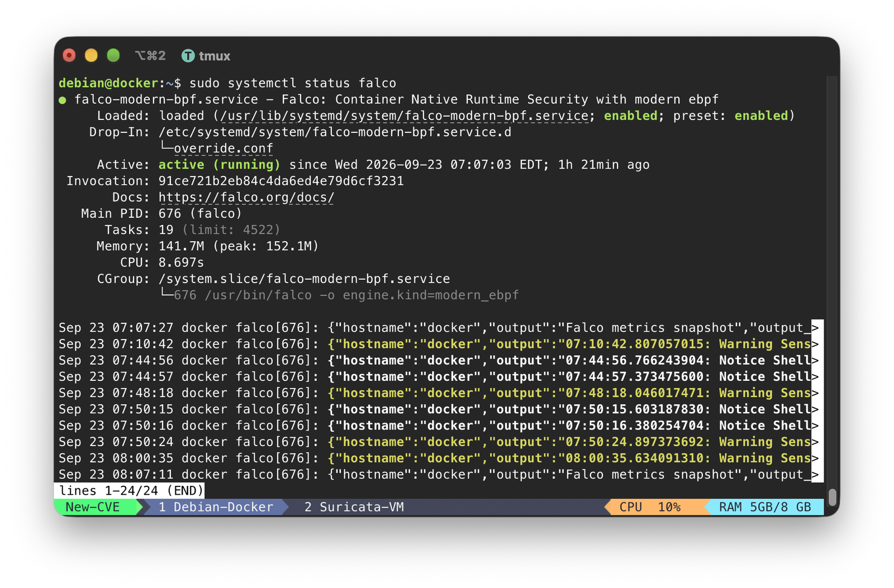Click the 07:50:24 Warning log line
The width and height of the screenshot is (894, 588).
[439, 442]
